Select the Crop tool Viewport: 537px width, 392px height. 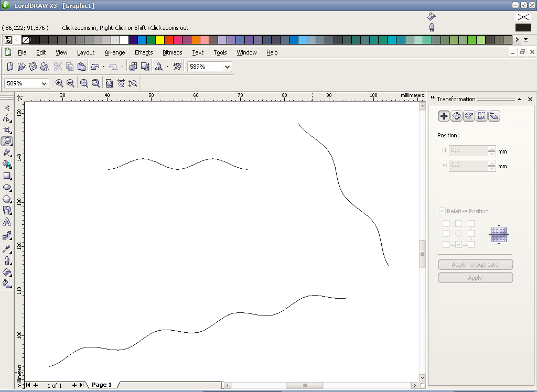tap(7, 130)
